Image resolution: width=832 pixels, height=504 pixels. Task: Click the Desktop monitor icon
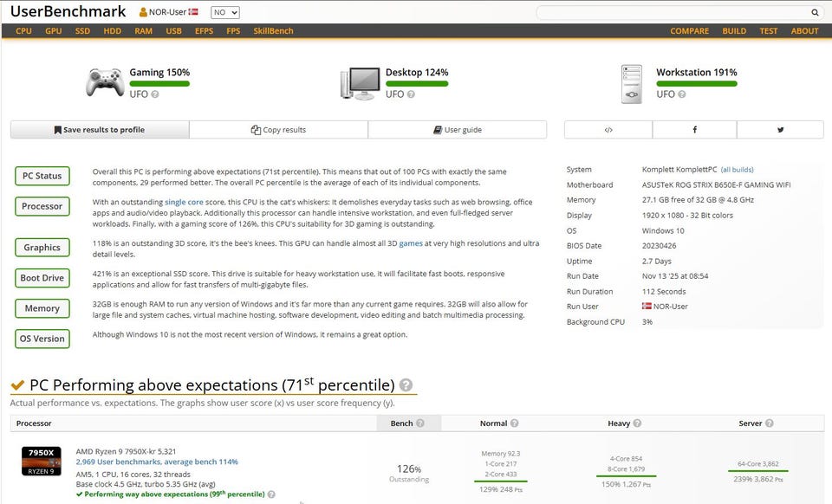[x=361, y=83]
